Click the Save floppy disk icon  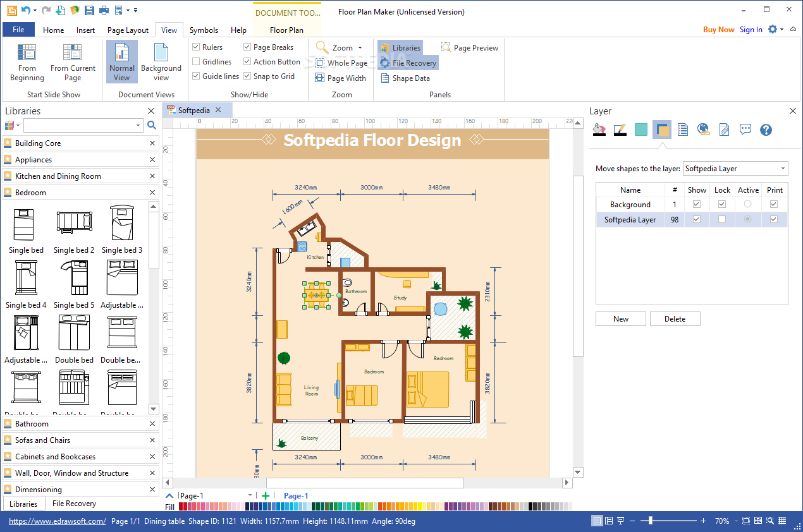(89, 10)
